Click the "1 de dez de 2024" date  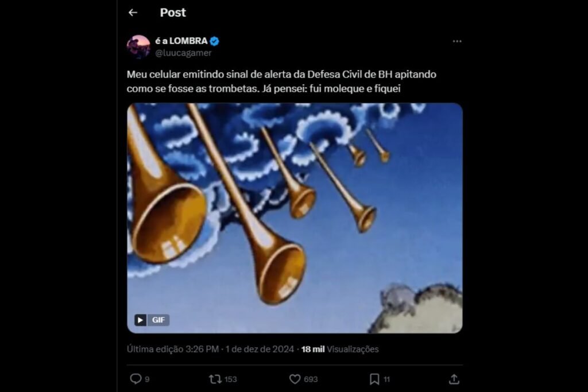click(260, 349)
